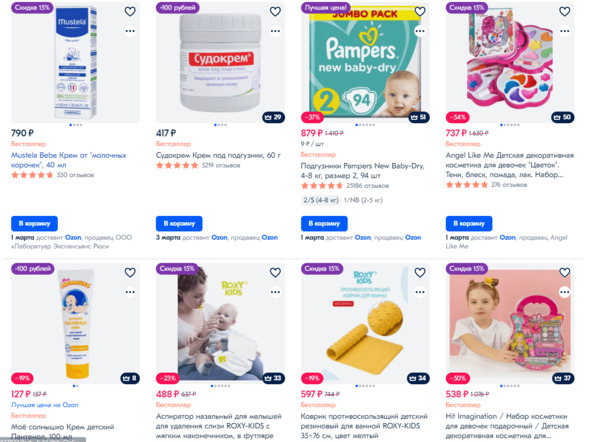Open more options on ROXY-KIDS aspirator card
The width and height of the screenshot is (591, 442).
(x=275, y=292)
